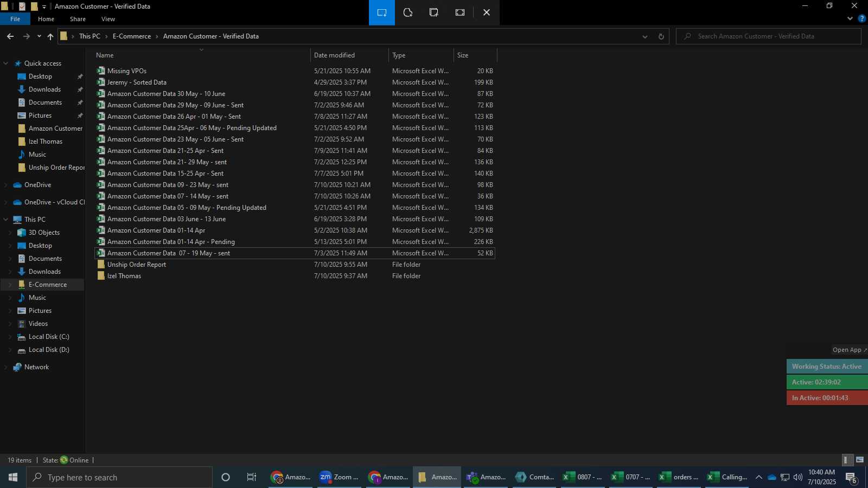The image size is (868, 488).
Task: Open Cortana circle icon
Action: 226,477
